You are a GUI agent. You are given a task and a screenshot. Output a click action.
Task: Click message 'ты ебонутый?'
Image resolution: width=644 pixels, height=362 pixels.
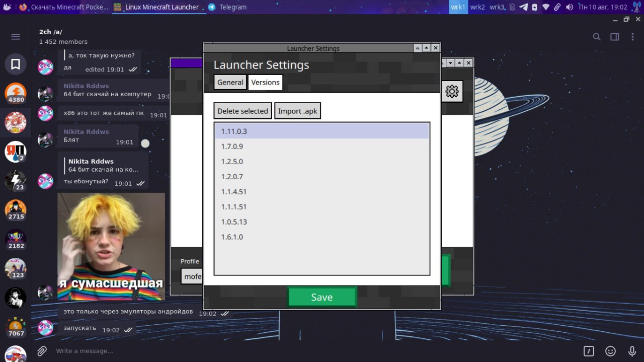coord(86,181)
